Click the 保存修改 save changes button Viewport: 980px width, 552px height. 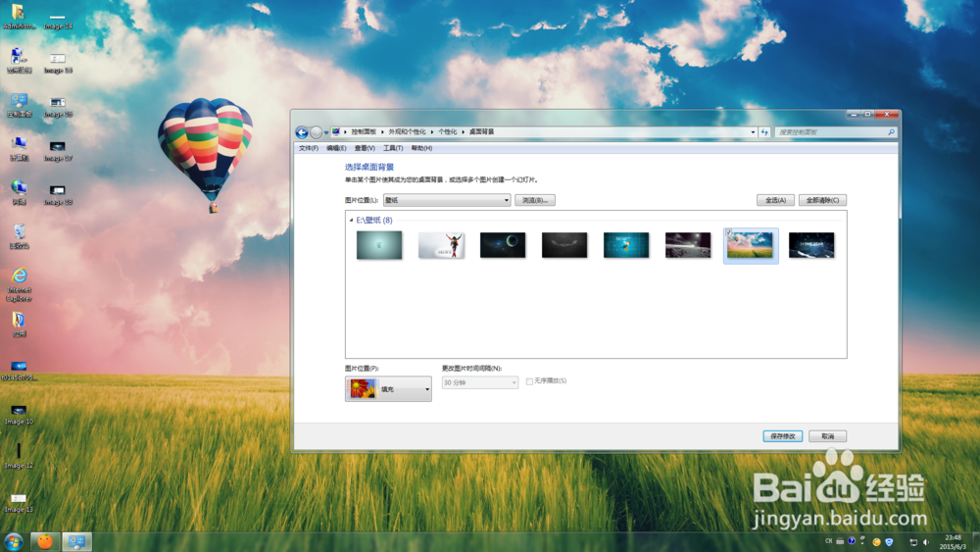(x=782, y=436)
